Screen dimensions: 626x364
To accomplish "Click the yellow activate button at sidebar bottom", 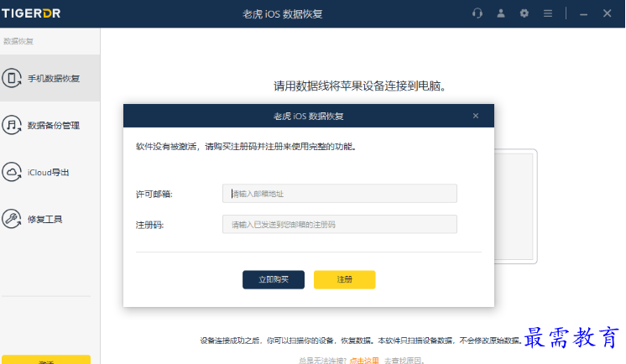I will click(x=46, y=360).
